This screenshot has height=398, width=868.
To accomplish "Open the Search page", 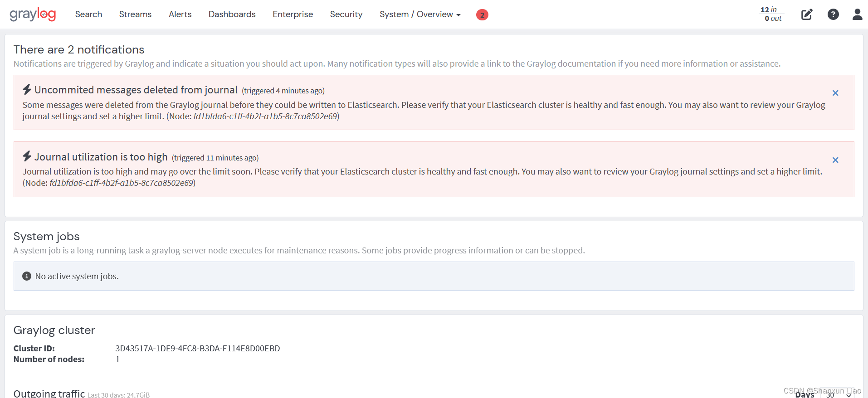I will pos(88,15).
